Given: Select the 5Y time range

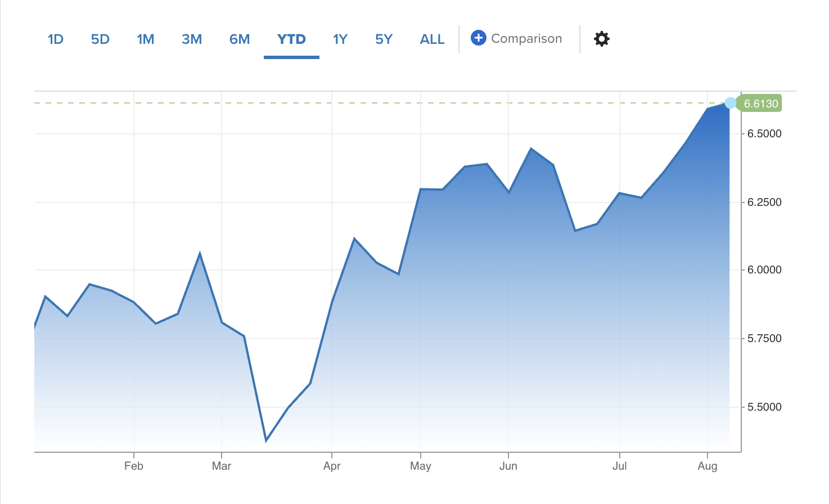Looking at the screenshot, I should tap(384, 39).
